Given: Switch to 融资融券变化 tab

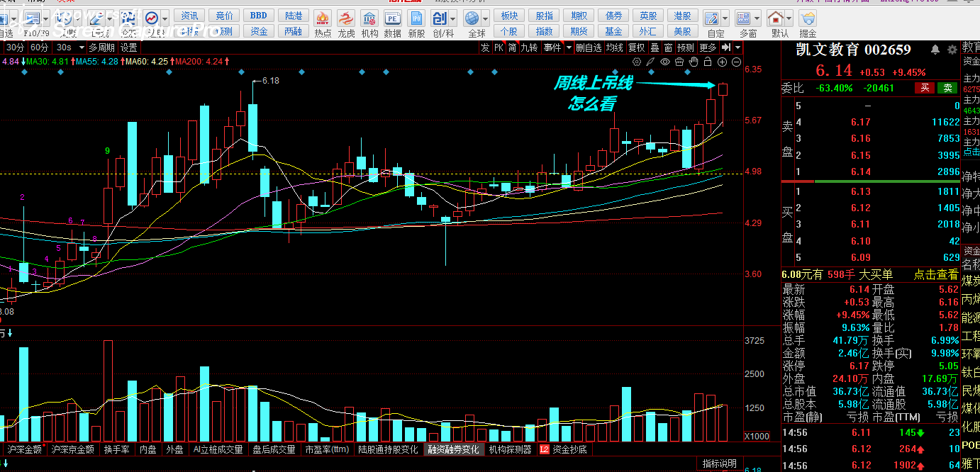Looking at the screenshot, I should point(453,449).
